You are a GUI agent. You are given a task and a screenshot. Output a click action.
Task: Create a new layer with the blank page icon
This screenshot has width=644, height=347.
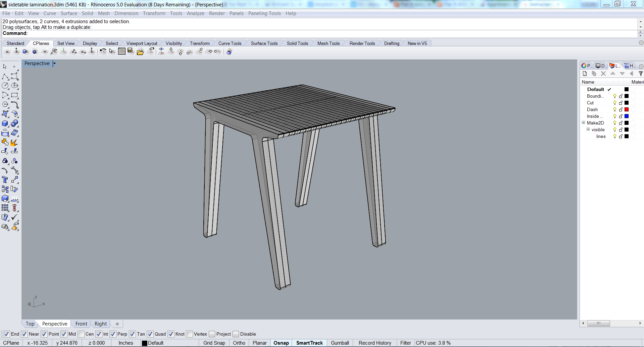tap(585, 73)
